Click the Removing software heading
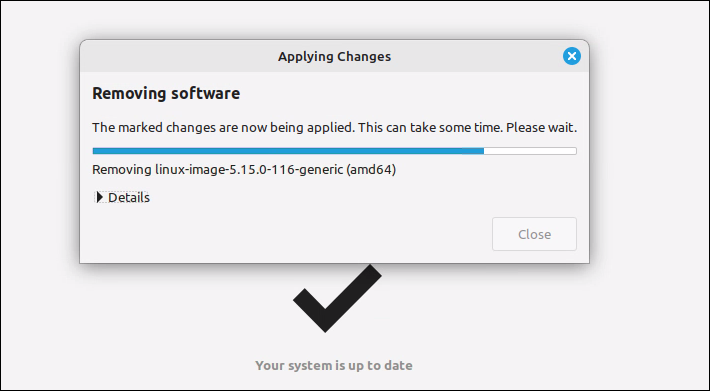 (x=166, y=93)
